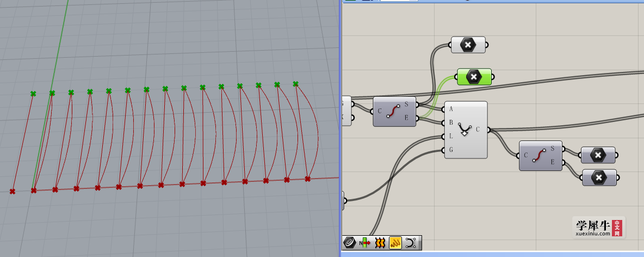Click the S output of upper End Points
The width and height of the screenshot is (644, 257).
tap(407, 105)
